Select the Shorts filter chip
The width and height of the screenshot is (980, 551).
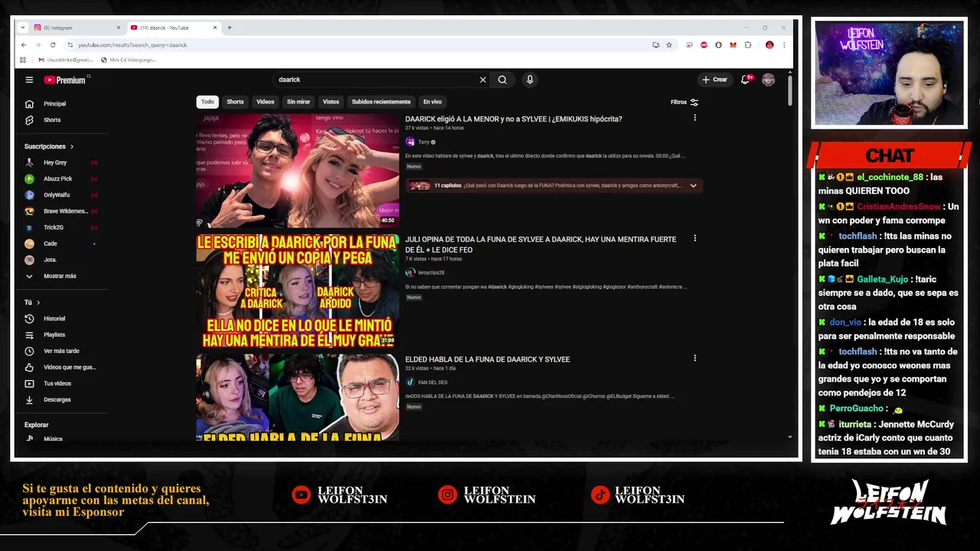(x=235, y=102)
